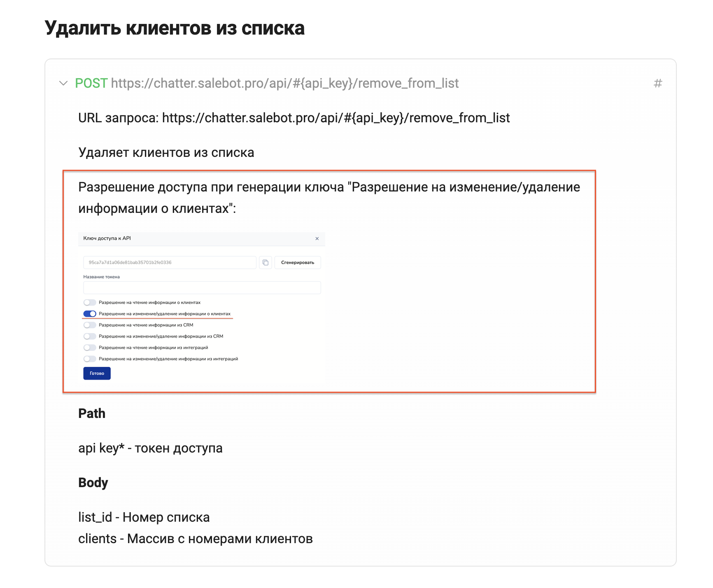Click the green POST method label
Image resolution: width=713 pixels, height=588 pixels.
coord(91,83)
